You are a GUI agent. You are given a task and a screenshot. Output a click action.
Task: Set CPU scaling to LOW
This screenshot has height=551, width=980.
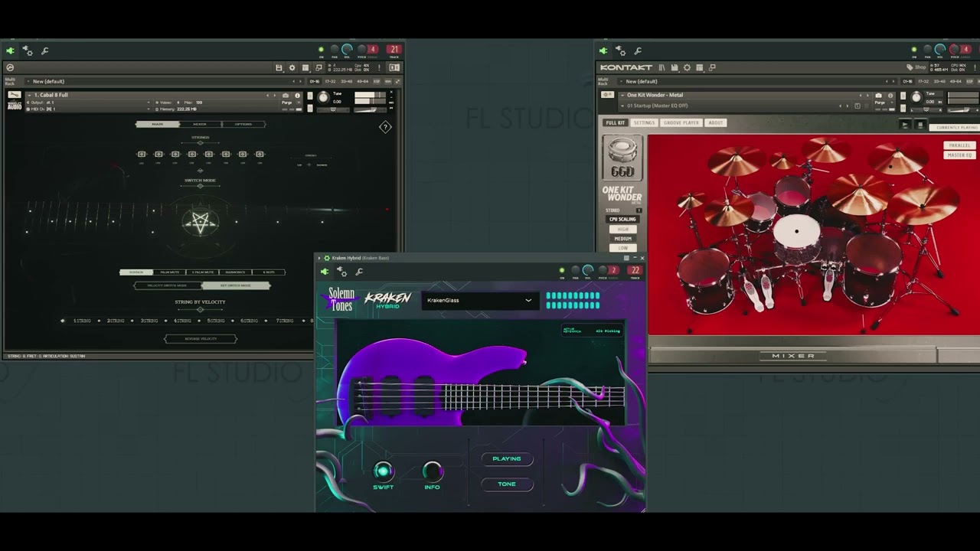coord(622,248)
